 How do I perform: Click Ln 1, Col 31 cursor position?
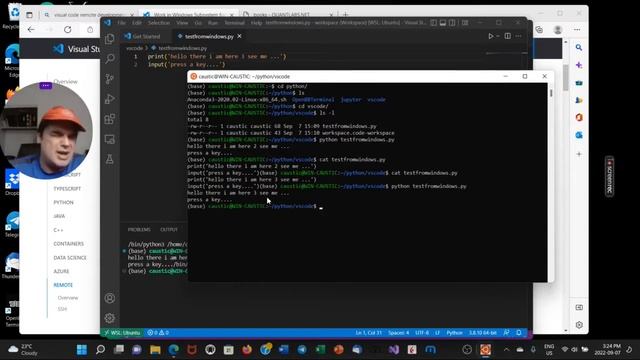[x=369, y=333]
